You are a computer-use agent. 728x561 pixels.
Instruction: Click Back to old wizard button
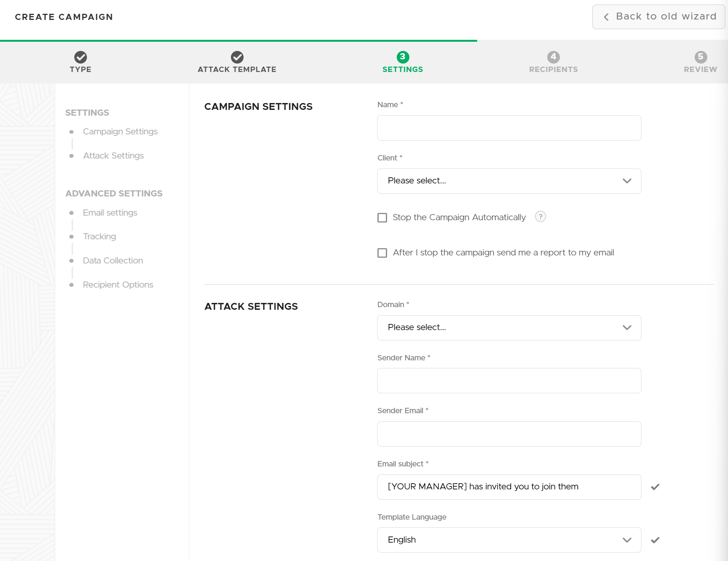658,16
